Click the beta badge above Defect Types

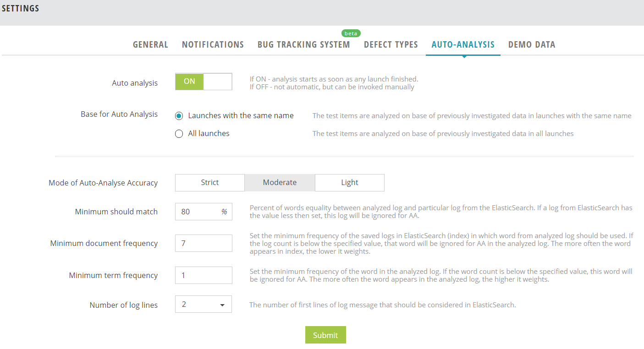(x=351, y=33)
